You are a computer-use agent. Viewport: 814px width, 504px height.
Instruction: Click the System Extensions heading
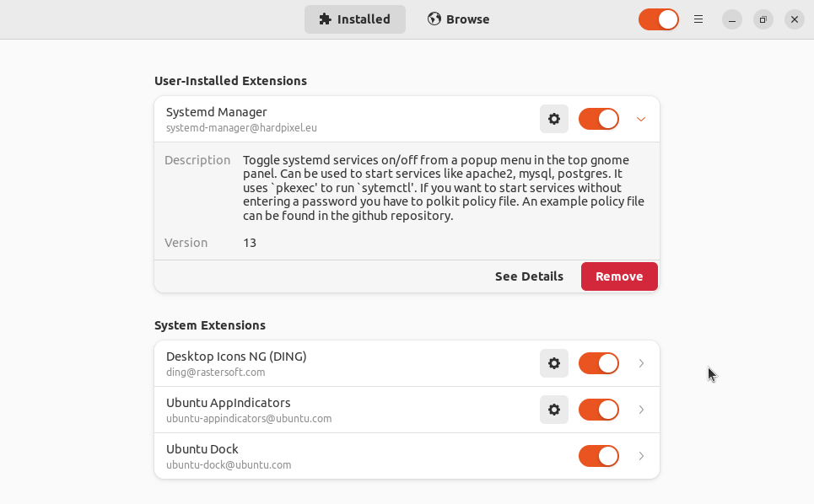coord(210,325)
